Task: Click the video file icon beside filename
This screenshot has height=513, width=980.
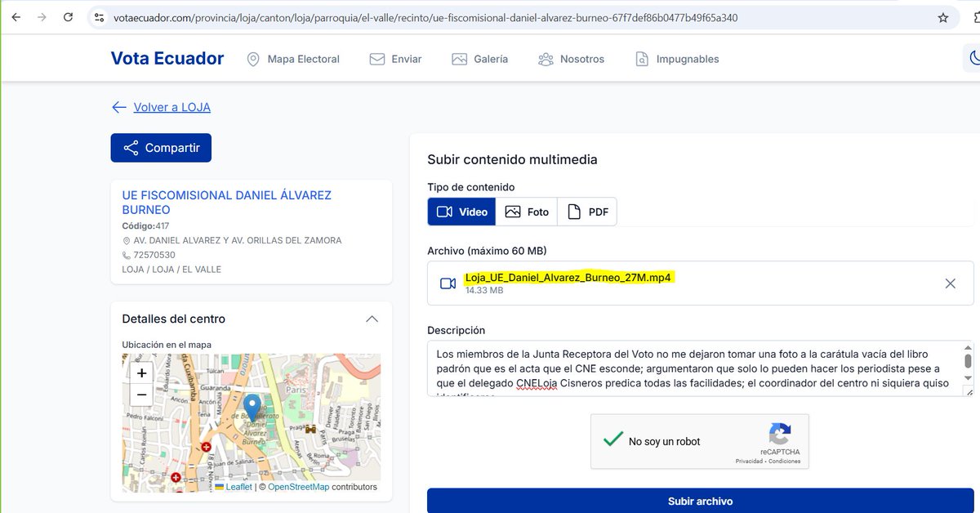Action: pos(448,283)
